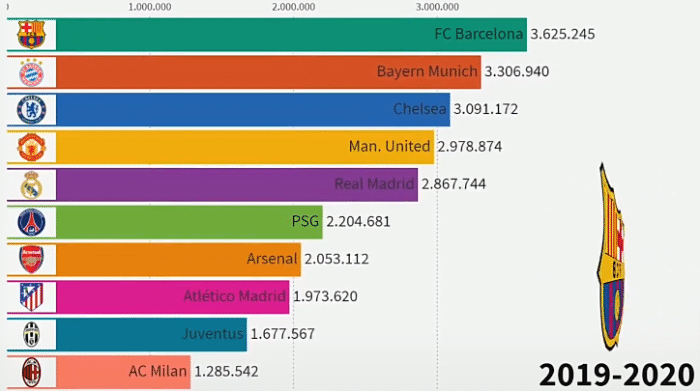This screenshot has width=700, height=391.
Task: Click the 1.000.000 axis tick label
Action: tap(150, 7)
